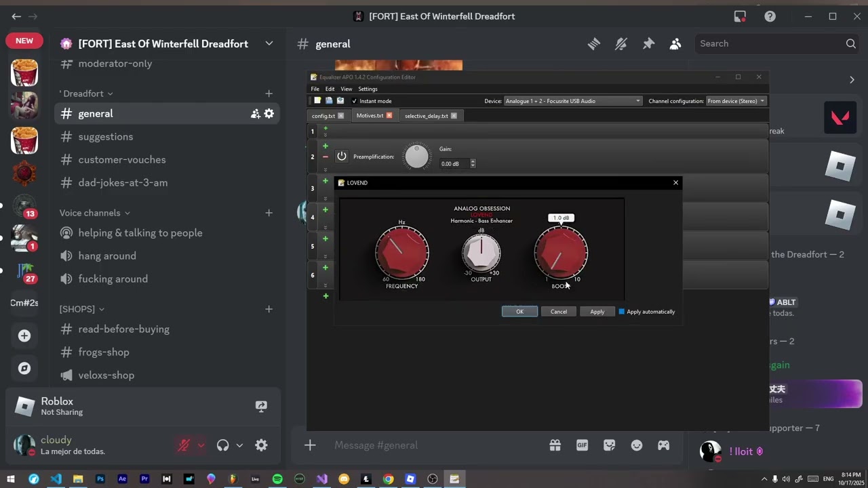Screen dimensions: 868x488
Task: Join the hang around voice channel
Action: click(x=167, y=256)
